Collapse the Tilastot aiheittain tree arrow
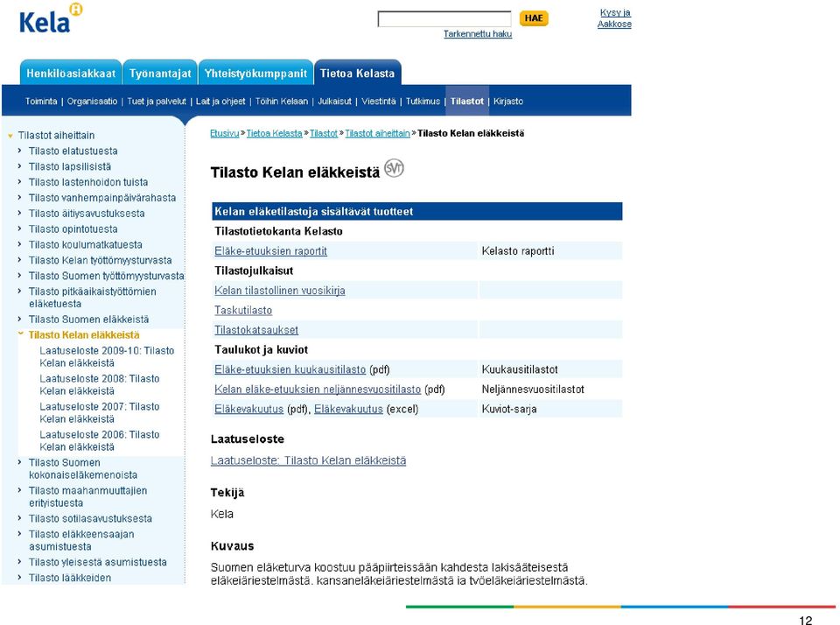 tap(10, 137)
